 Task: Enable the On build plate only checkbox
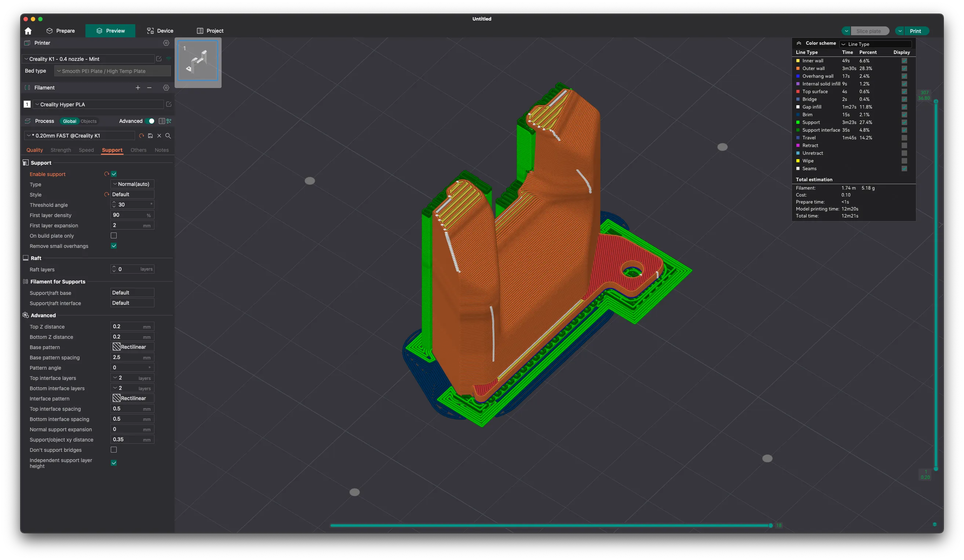coord(113,236)
